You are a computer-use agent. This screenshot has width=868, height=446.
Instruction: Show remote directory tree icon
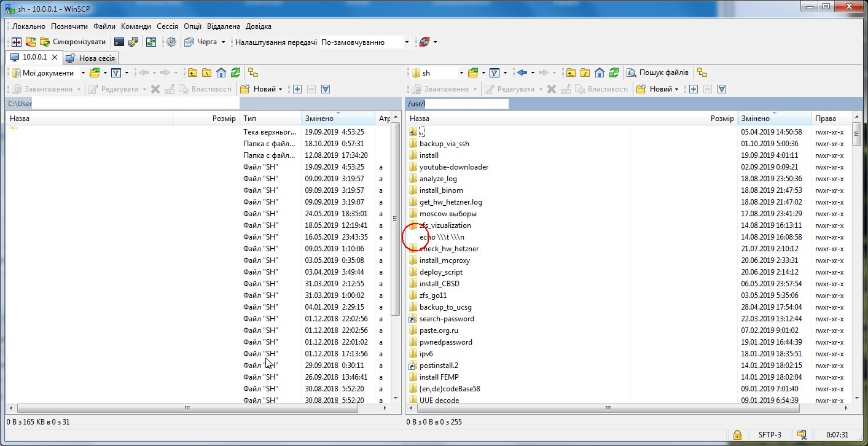[x=703, y=72]
